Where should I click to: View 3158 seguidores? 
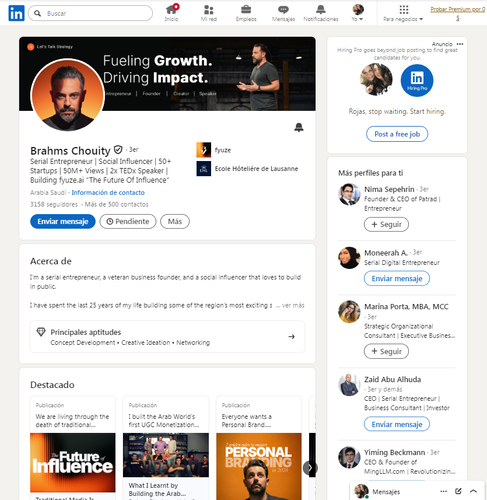54,204
